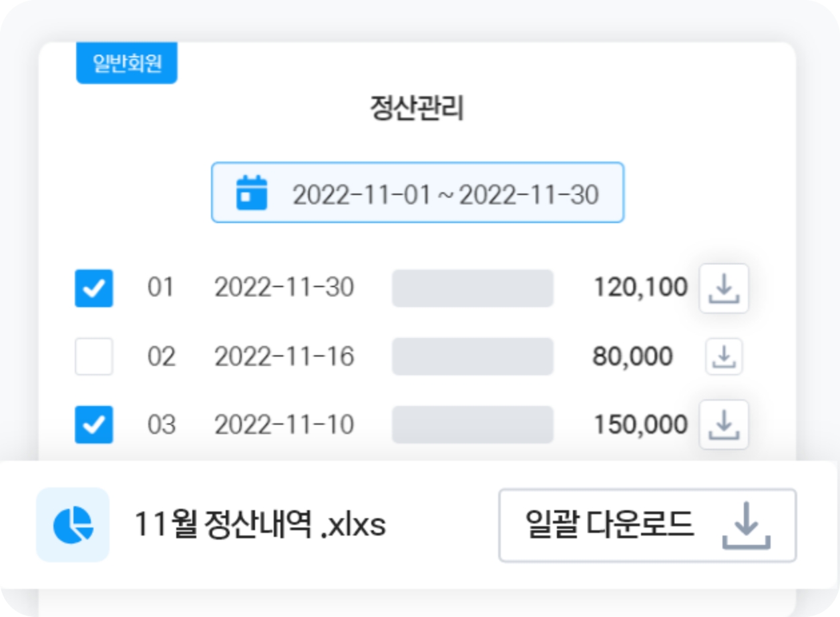Screen dimensions: 840x617
Task: Click the download arrow in 일괄 다운로드
Action: (x=746, y=526)
